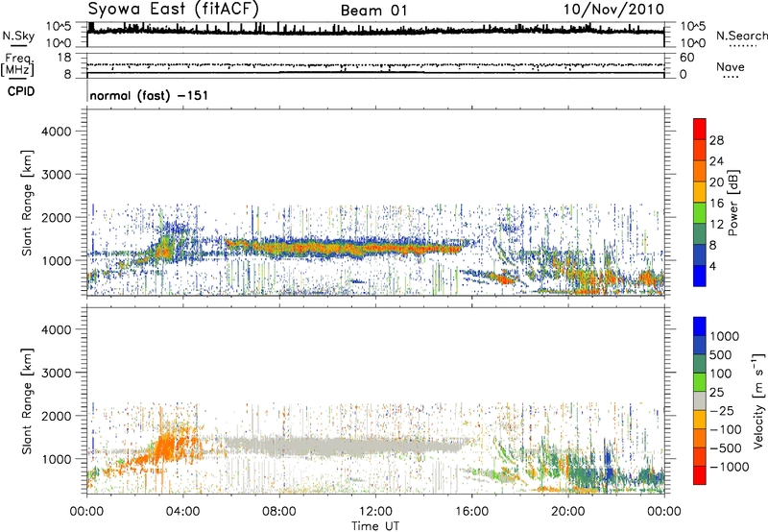Select the '08:00' time tick label
Image resolution: width=768 pixels, height=532 pixels.
[x=279, y=512]
